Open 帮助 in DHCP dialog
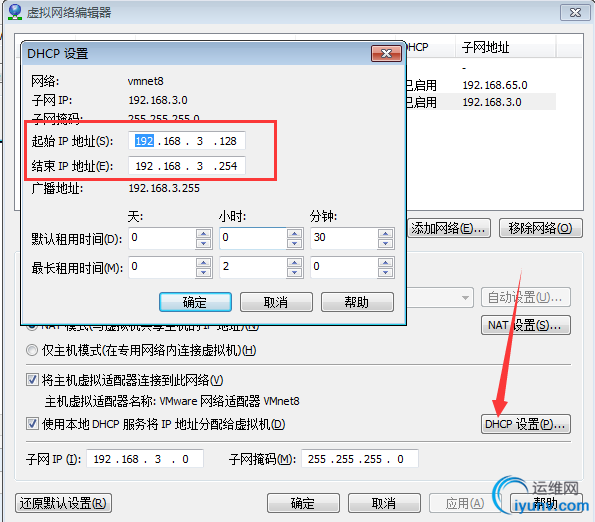Image resolution: width=595 pixels, height=522 pixels. [357, 302]
